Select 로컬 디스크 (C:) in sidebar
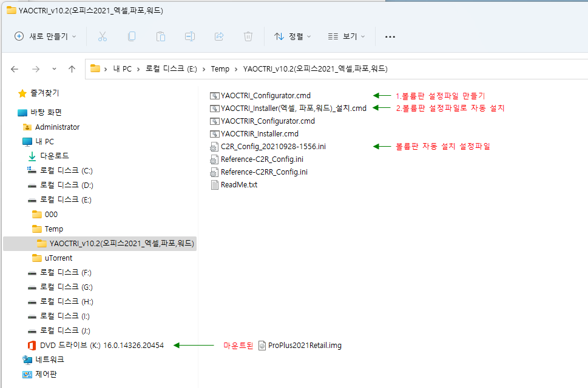 click(66, 170)
